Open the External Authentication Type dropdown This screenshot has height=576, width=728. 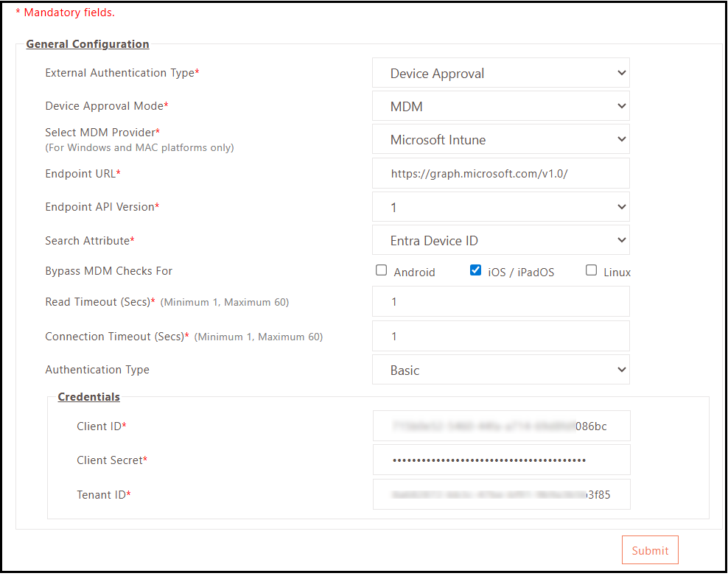(500, 73)
